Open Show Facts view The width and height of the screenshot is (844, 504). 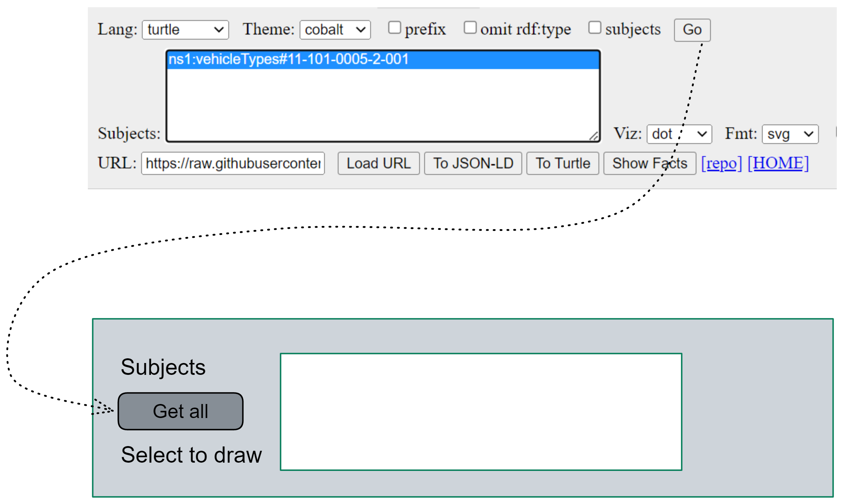coord(650,163)
